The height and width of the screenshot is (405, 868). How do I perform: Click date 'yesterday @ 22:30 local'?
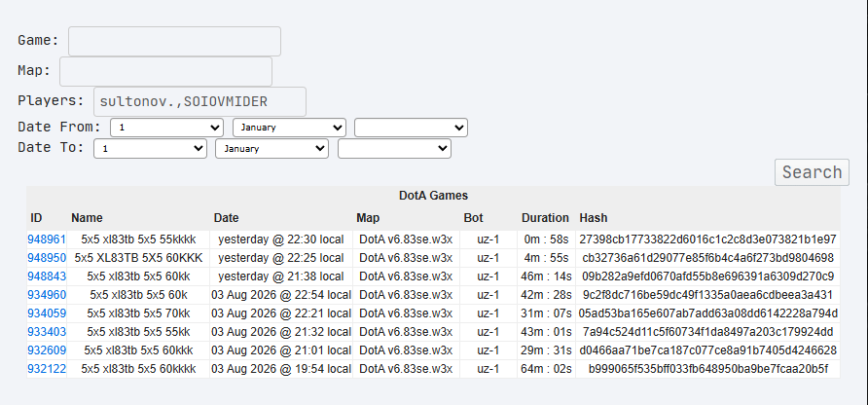pyautogui.click(x=281, y=239)
